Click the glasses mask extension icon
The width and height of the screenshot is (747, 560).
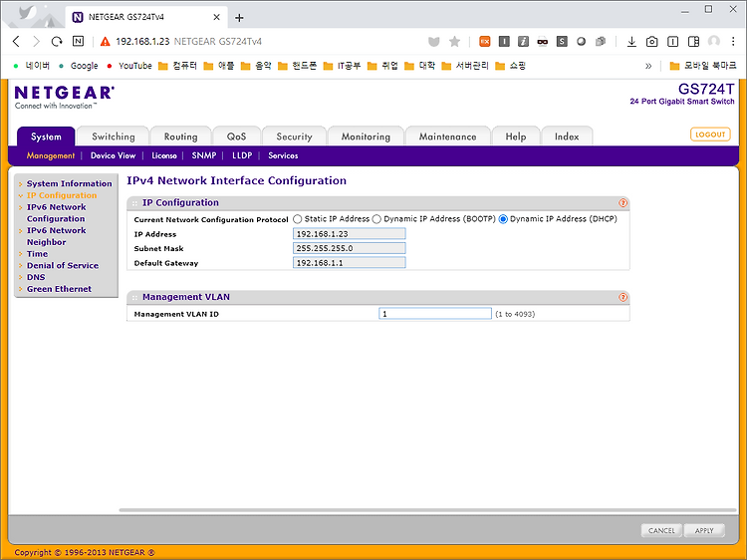542,42
